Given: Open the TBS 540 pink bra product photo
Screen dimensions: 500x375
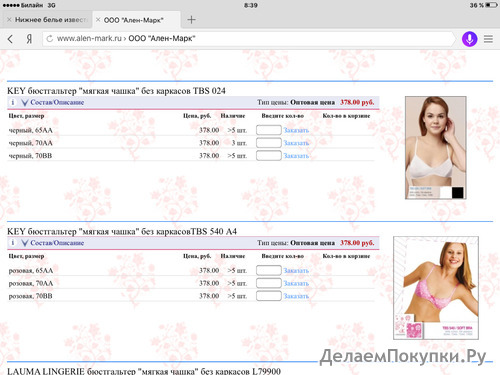Looking at the screenshot, I should coord(436,288).
